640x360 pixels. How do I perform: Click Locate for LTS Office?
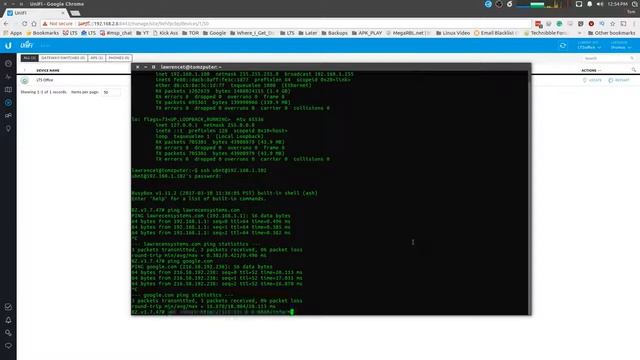592,80
